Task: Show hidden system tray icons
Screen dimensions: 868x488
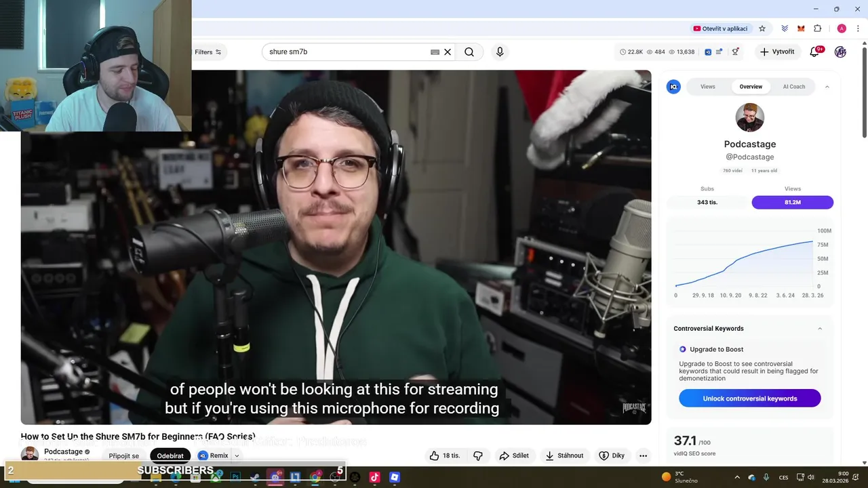Action: pyautogui.click(x=737, y=477)
